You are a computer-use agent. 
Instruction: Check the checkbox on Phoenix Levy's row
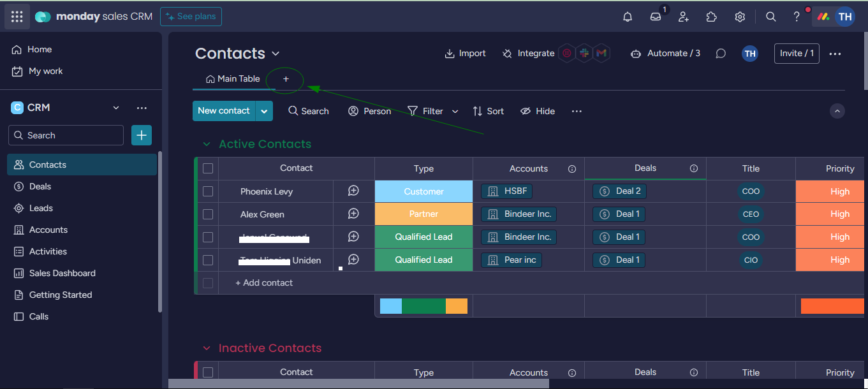(x=208, y=191)
